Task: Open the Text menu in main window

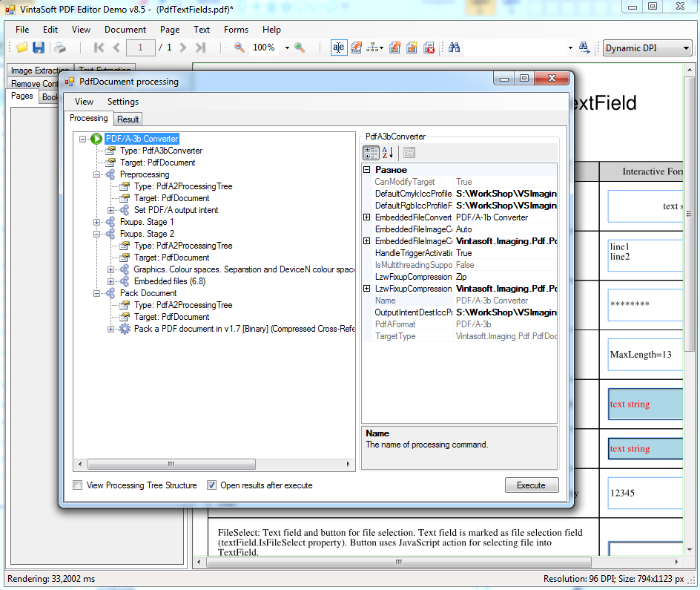Action: coord(202,30)
